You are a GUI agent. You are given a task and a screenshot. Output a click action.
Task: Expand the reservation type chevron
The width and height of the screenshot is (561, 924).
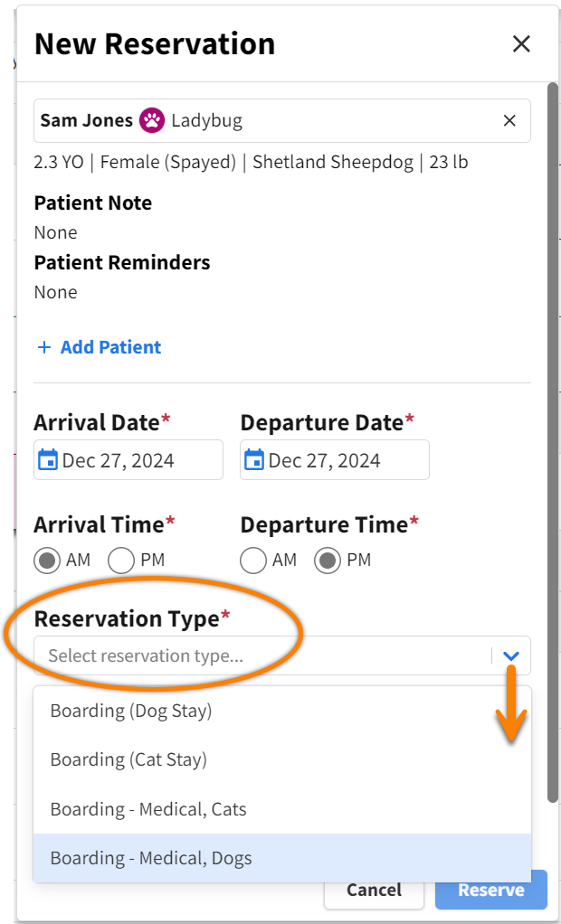tap(509, 656)
